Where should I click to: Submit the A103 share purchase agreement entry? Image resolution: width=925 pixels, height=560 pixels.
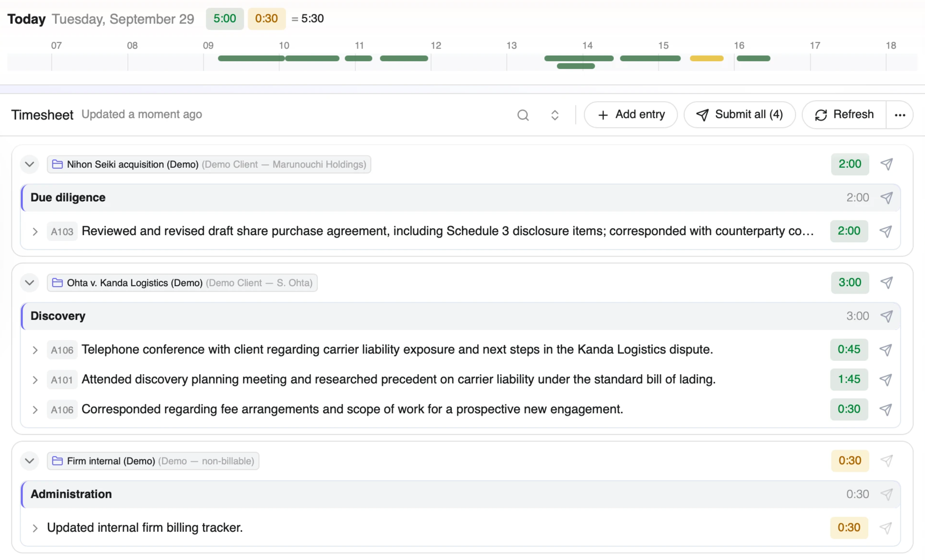885,231
